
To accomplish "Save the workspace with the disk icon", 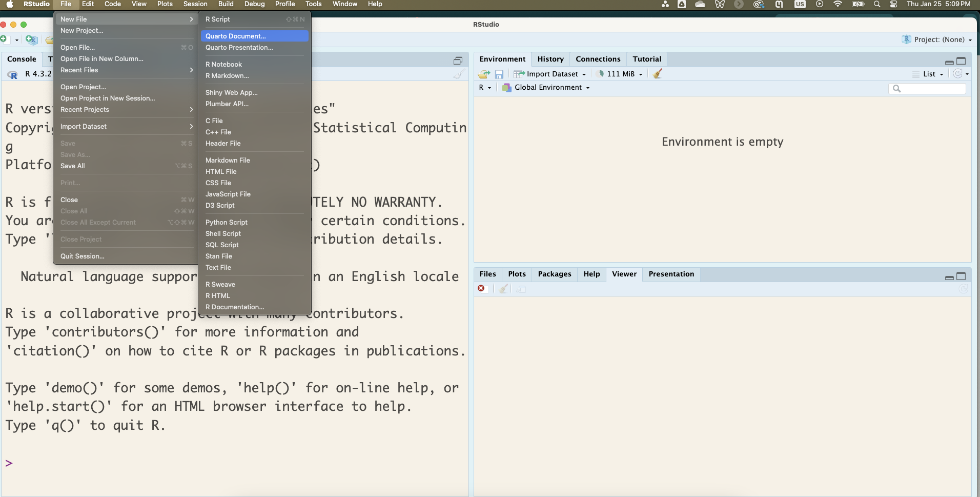I will [499, 74].
